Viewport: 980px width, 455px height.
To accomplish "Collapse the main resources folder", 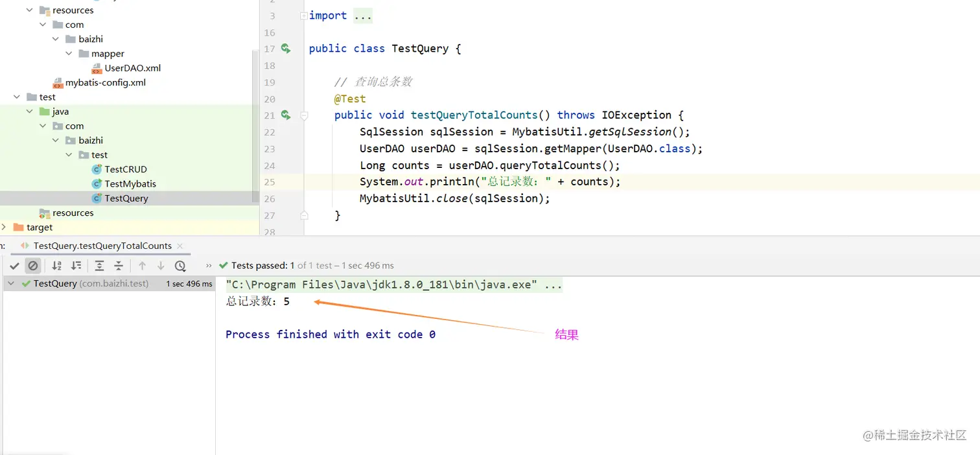I will (x=30, y=10).
